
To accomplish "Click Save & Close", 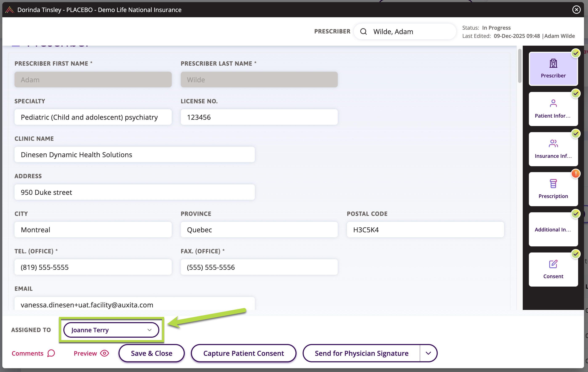I will pyautogui.click(x=151, y=353).
